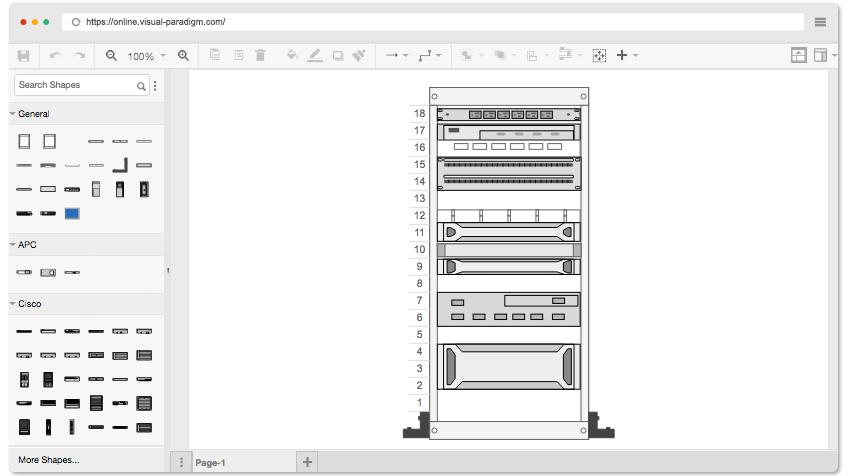
Task: Click the search magnifier in Search Shapes
Action: click(x=141, y=86)
